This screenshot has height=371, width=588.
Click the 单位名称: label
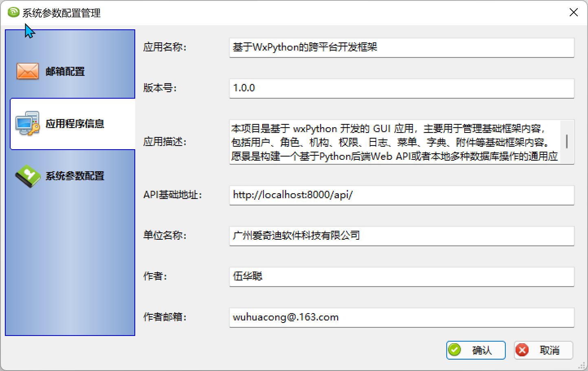tap(165, 236)
